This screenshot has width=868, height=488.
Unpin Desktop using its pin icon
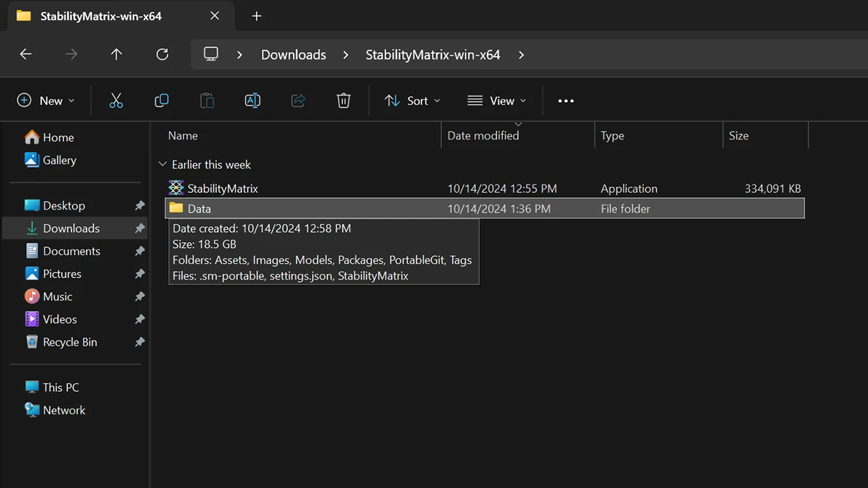point(140,206)
